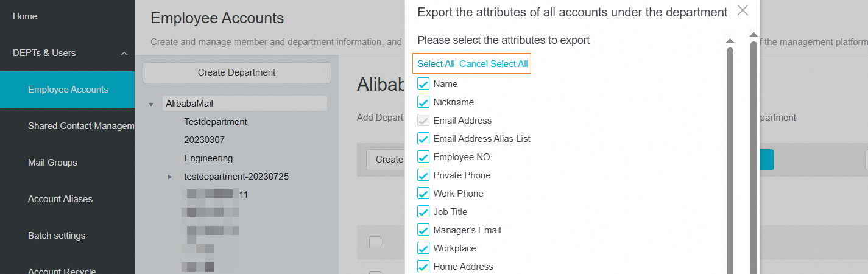Collapse the DEPTs & Users menu

[x=124, y=54]
